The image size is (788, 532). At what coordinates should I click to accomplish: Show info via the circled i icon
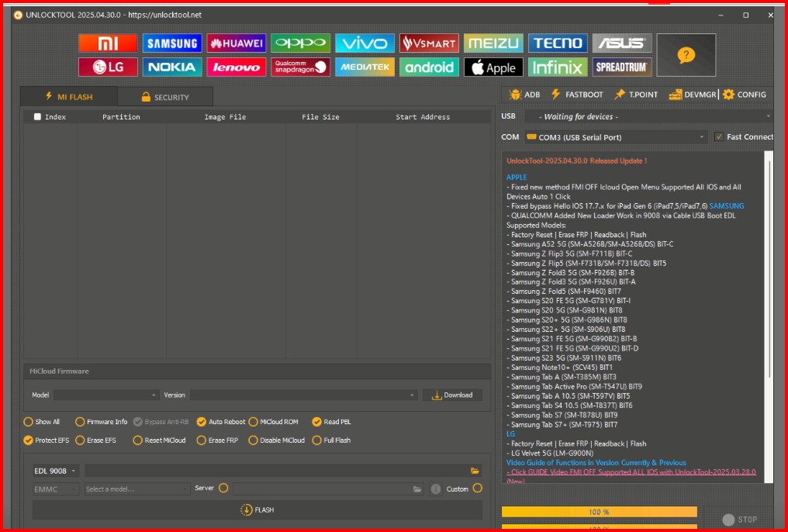pyautogui.click(x=436, y=489)
